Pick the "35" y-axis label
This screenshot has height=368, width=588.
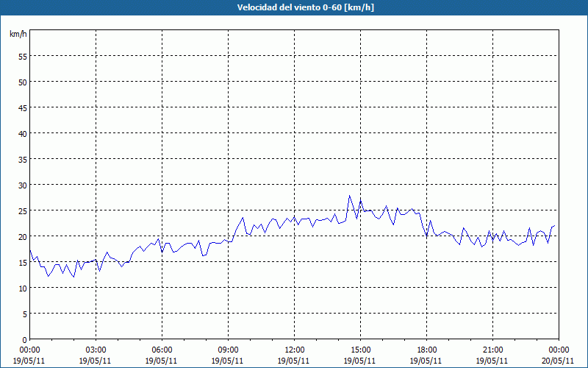pyautogui.click(x=23, y=159)
